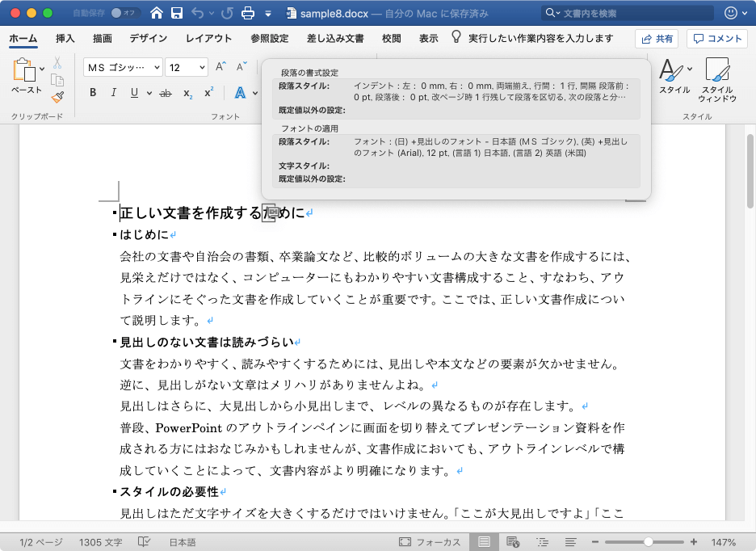The image size is (756, 551).
Task: Click heading 正しい文書を作成するために
Action: click(x=212, y=212)
